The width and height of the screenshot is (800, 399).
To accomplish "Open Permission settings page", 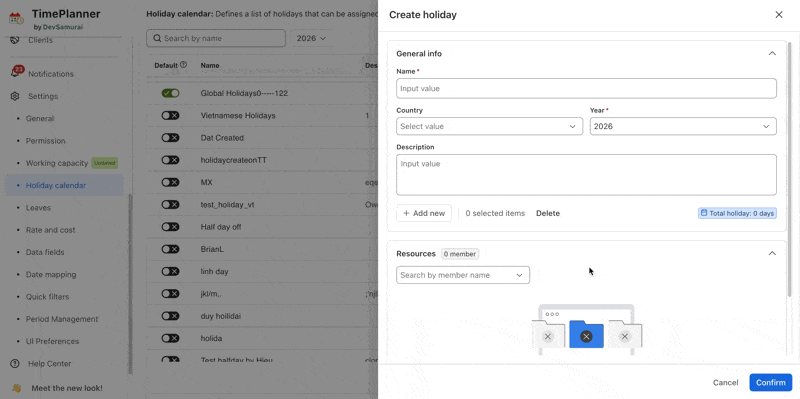I will [45, 141].
